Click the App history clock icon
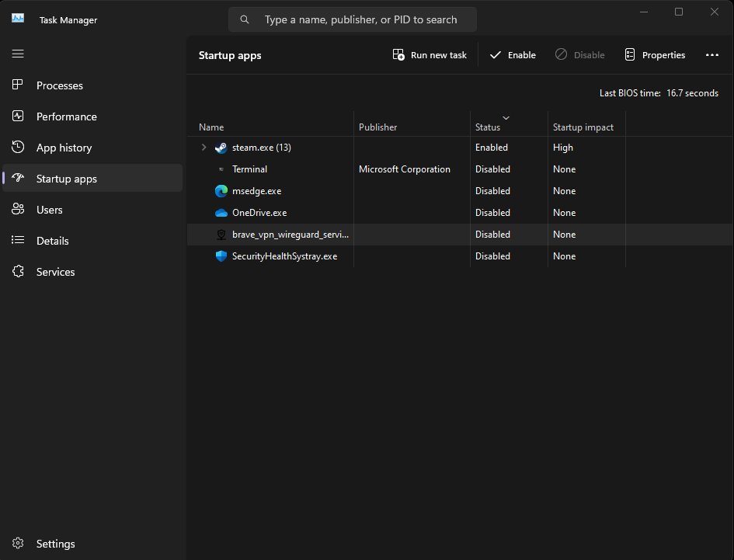This screenshot has width=734, height=560. (x=18, y=147)
